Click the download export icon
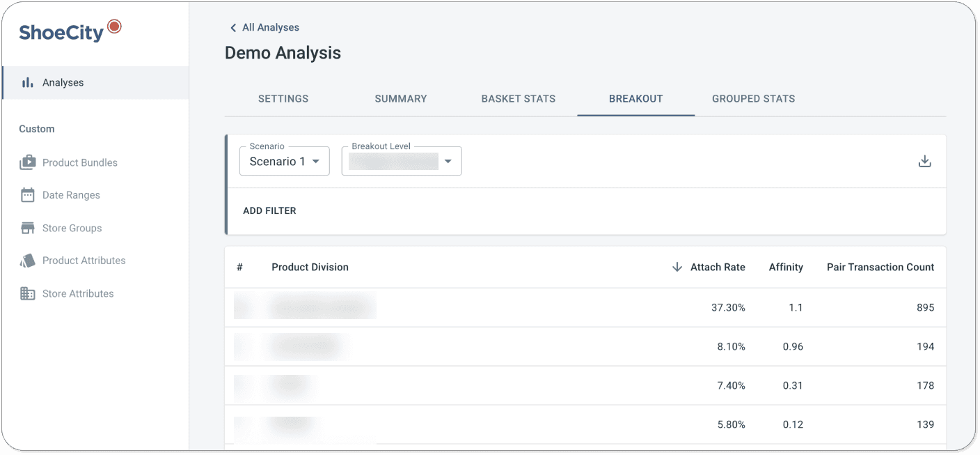980x455 pixels. pyautogui.click(x=925, y=160)
